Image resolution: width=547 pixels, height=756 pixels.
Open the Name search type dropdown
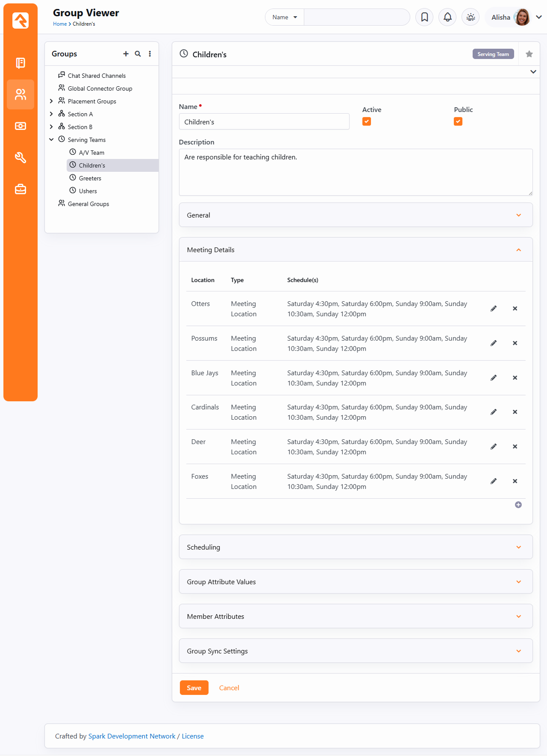(x=285, y=17)
